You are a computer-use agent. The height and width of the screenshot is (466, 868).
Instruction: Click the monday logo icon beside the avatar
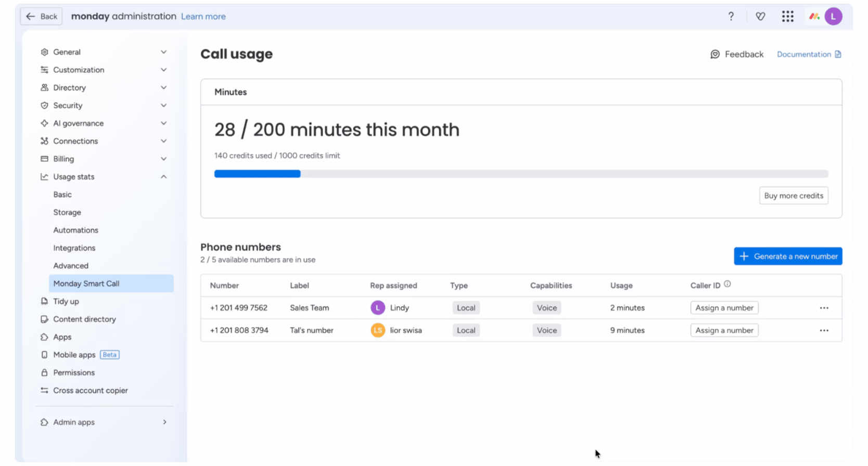coord(814,17)
